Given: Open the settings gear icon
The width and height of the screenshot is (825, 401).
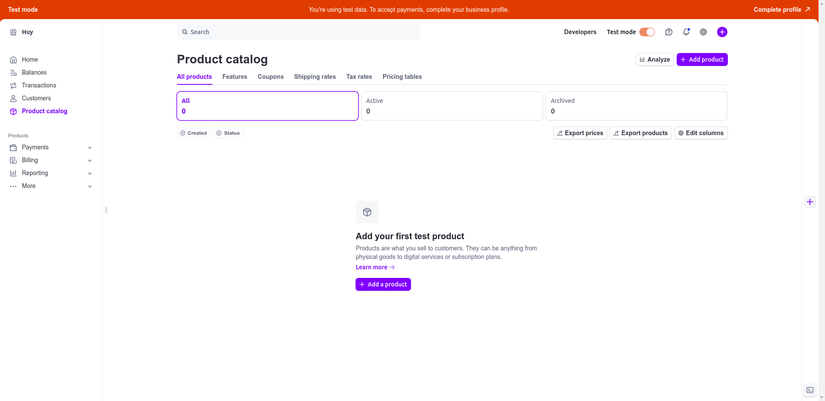Looking at the screenshot, I should (x=703, y=32).
